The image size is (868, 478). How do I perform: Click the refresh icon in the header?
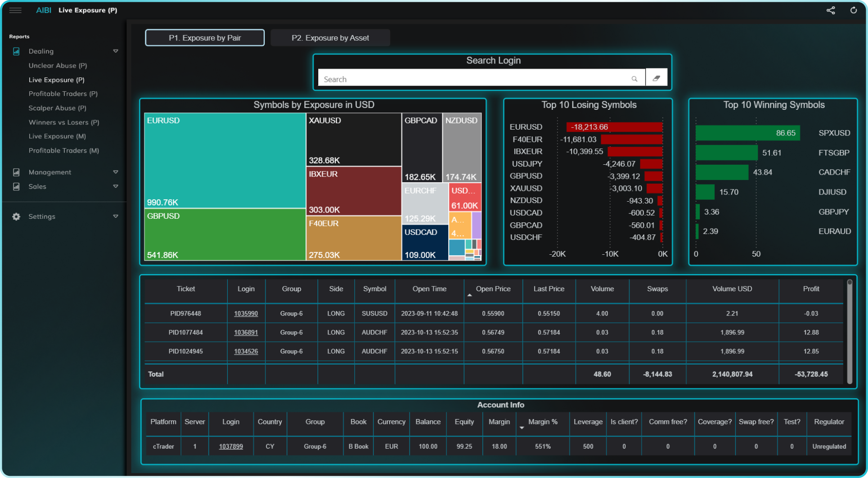(x=854, y=10)
